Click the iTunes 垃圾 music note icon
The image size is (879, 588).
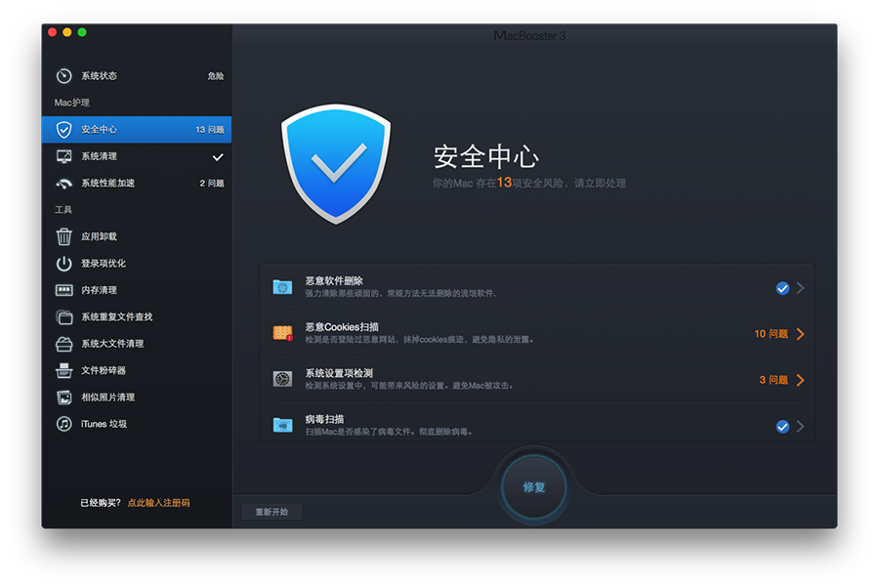(x=63, y=424)
